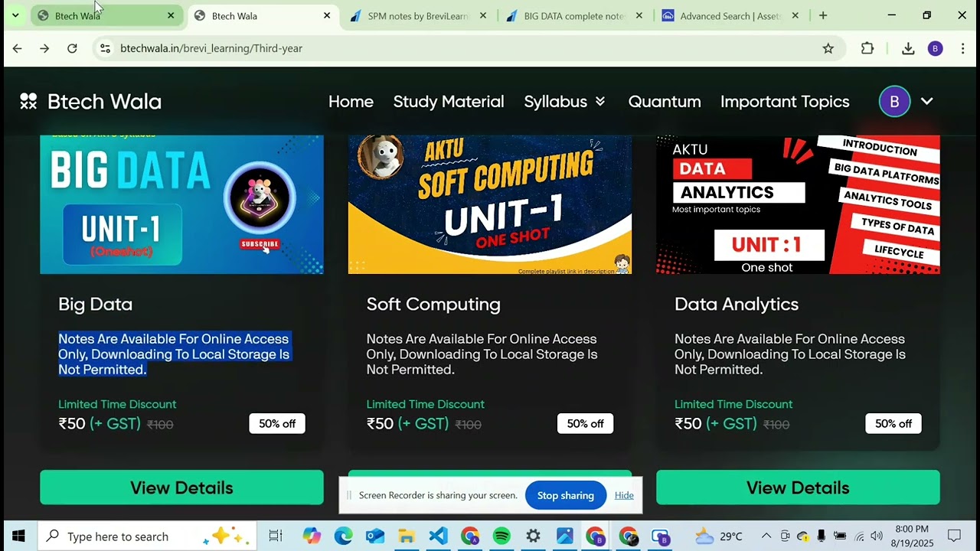Show hidden system tray icons

click(766, 536)
